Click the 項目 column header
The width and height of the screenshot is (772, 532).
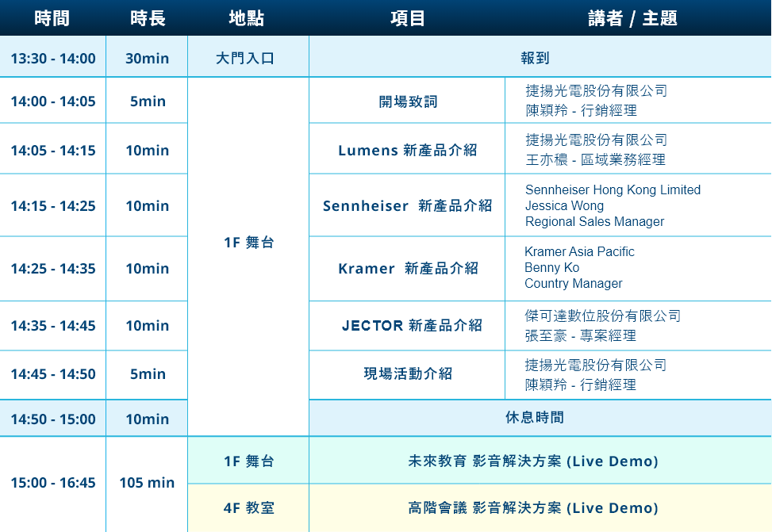pos(408,18)
